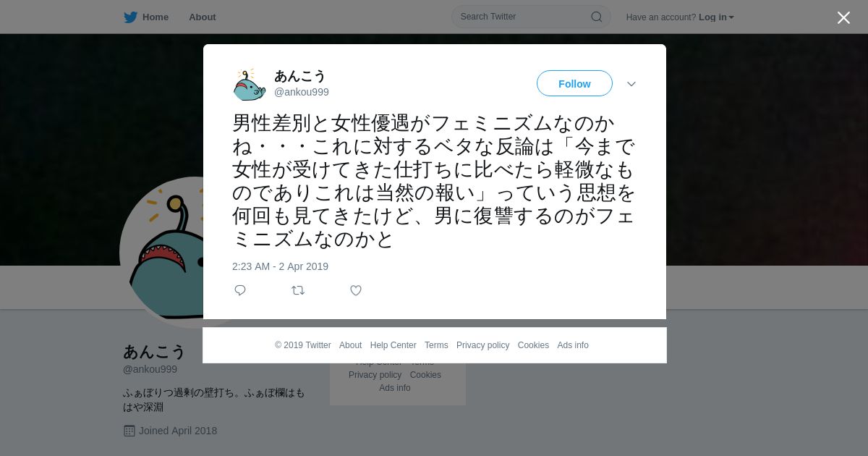Open the @ankou999 handle in the tweet

click(x=302, y=92)
